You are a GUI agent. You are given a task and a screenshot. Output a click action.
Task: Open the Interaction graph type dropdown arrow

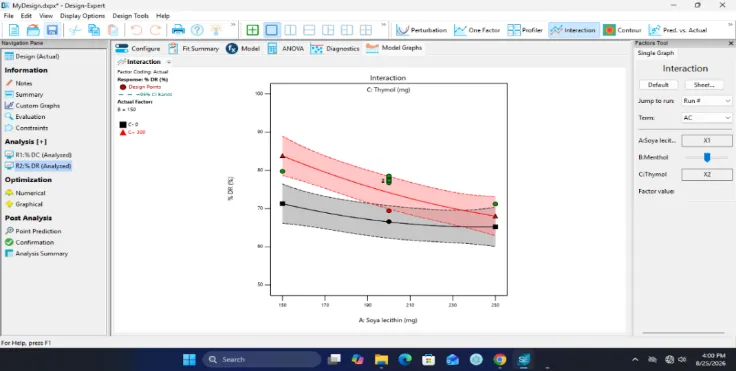(x=169, y=62)
